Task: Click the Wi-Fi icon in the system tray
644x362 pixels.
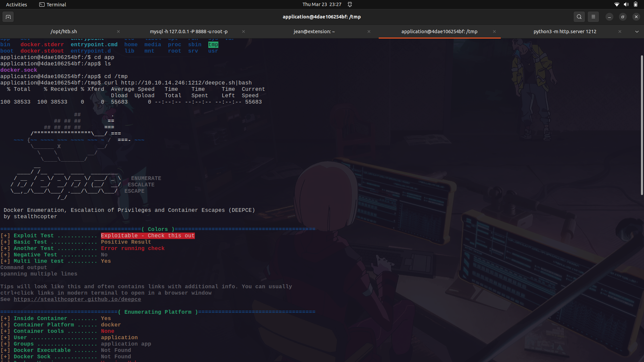Action: point(616,4)
